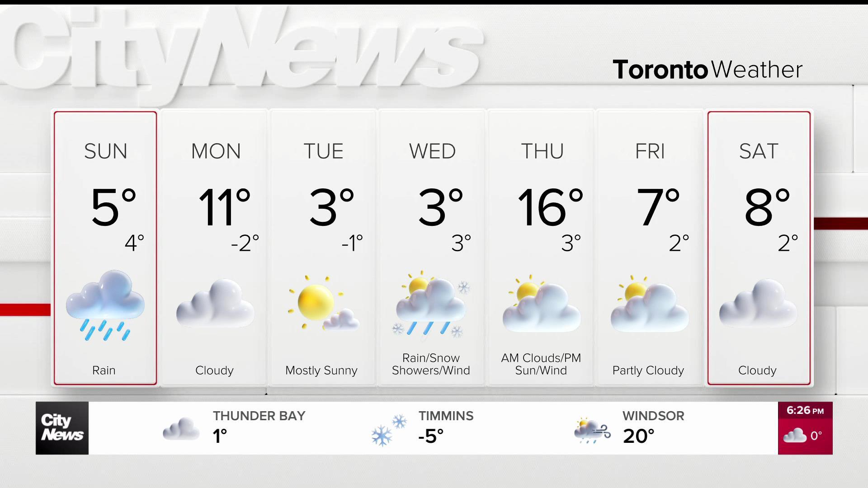Click the Saturday cloudy icon
868x488 pixels.
(758, 303)
